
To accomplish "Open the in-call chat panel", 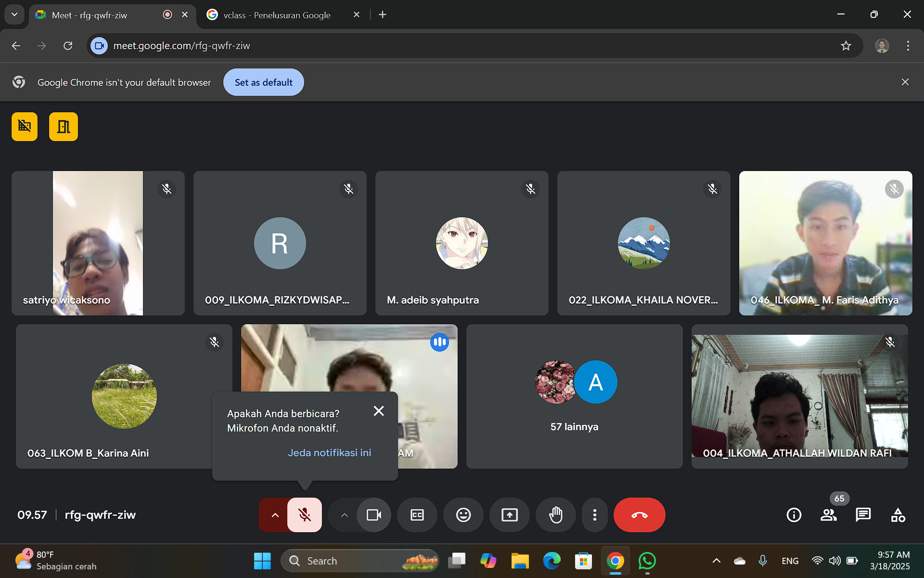I will pyautogui.click(x=863, y=515).
